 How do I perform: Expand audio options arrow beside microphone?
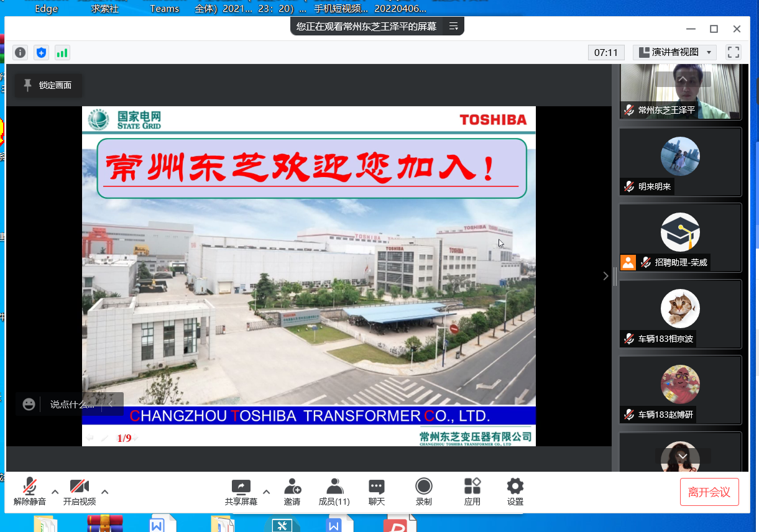55,492
